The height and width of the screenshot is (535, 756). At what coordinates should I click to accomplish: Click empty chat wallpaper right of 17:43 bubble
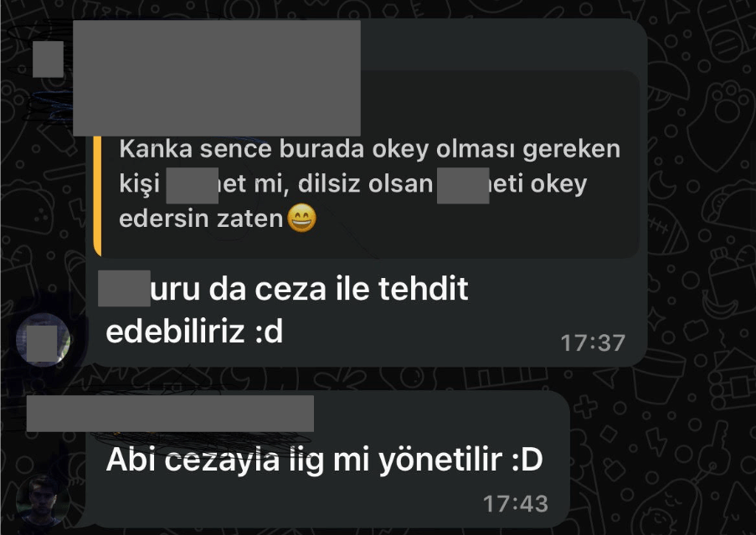coord(661,458)
